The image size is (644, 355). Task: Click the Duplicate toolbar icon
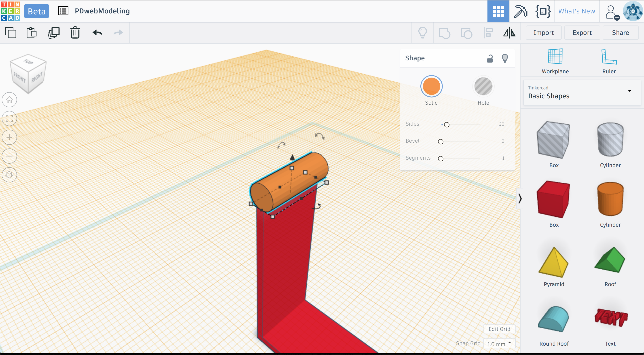53,33
